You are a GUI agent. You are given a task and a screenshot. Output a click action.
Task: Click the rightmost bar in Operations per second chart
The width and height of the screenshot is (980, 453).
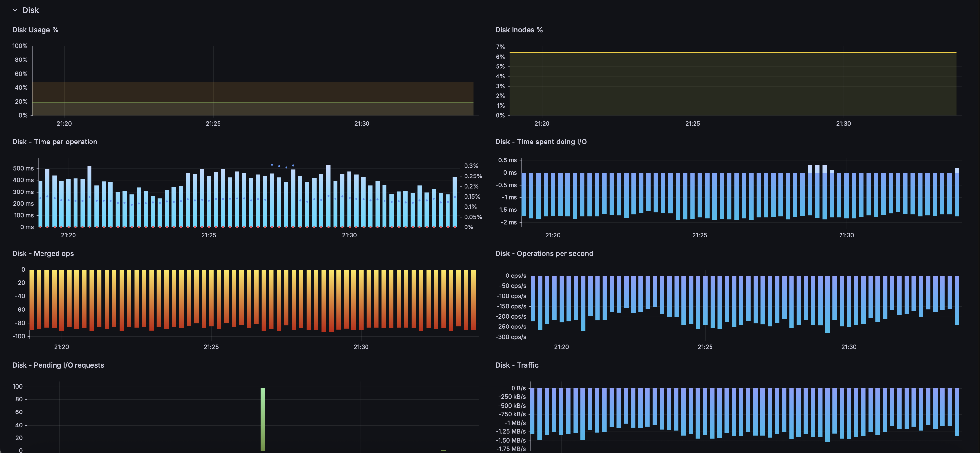[x=956, y=300]
